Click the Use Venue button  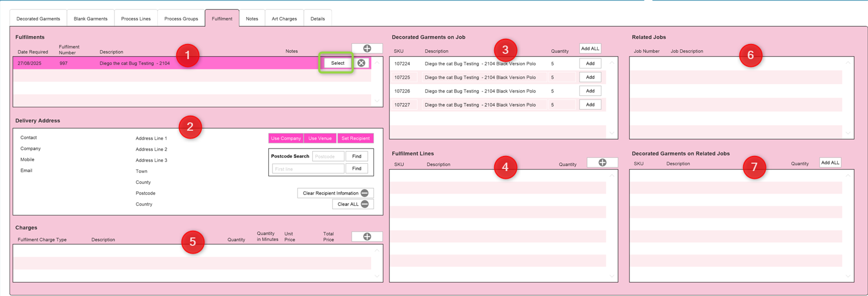pyautogui.click(x=320, y=138)
